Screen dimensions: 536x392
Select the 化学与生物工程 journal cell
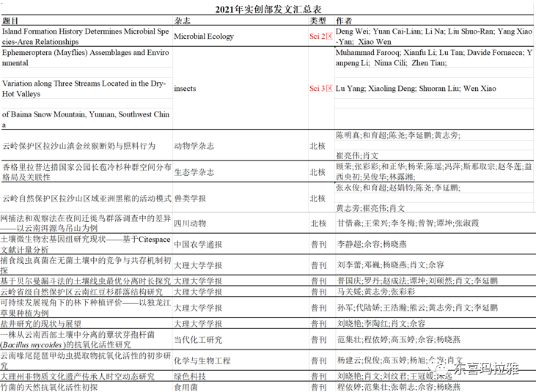tap(202, 360)
